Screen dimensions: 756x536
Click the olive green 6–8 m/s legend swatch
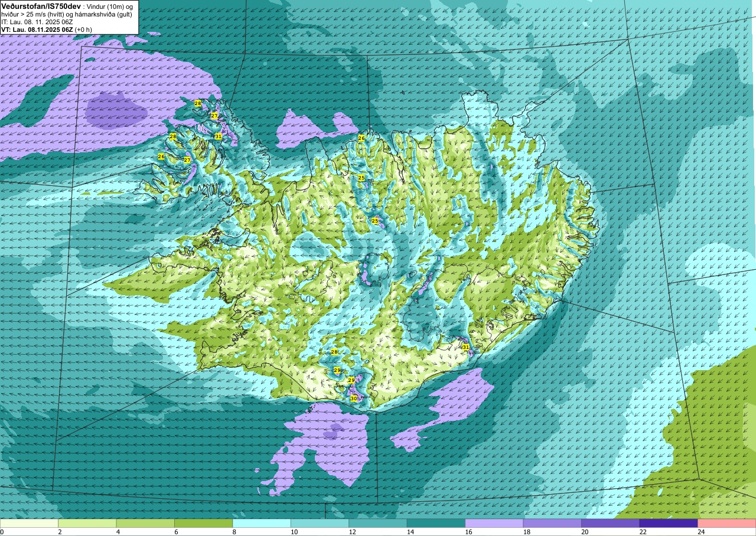pyautogui.click(x=203, y=523)
